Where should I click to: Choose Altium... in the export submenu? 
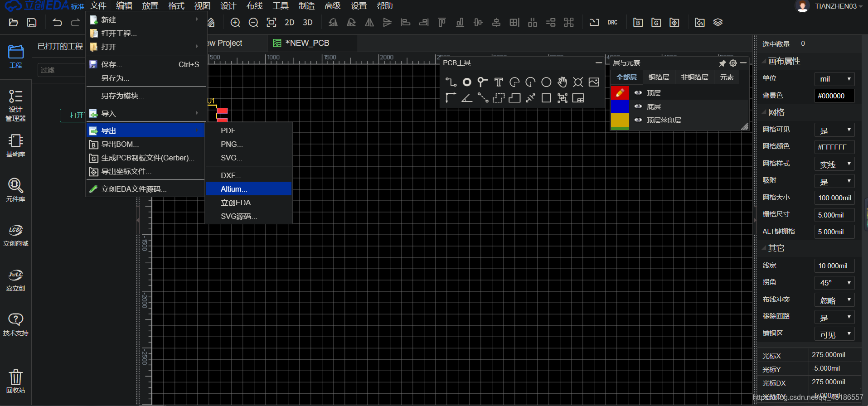coord(249,189)
